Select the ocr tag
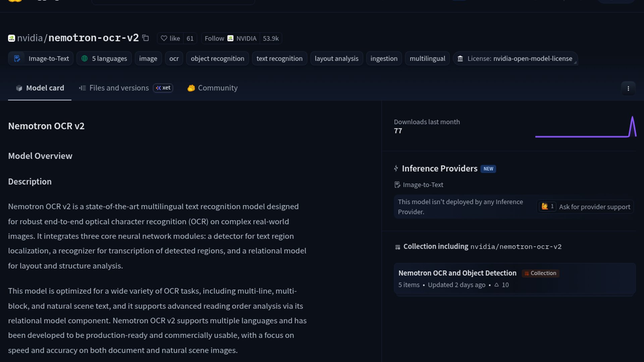644x362 pixels. tap(174, 58)
